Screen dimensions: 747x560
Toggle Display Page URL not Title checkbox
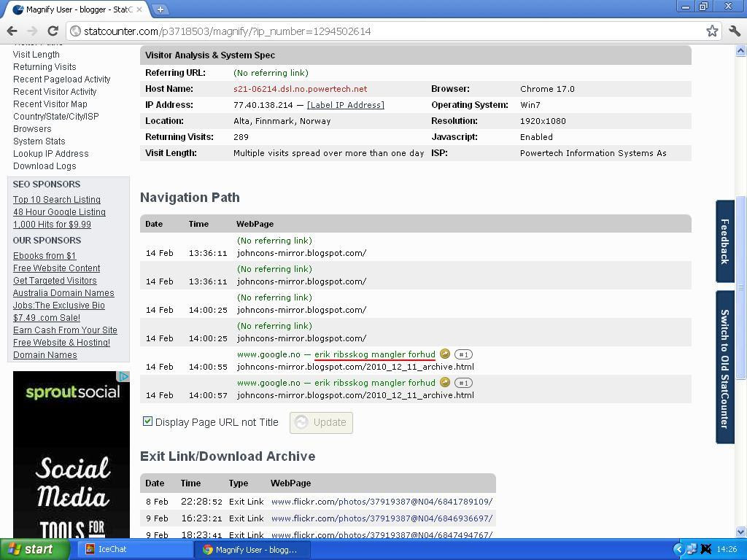click(147, 421)
